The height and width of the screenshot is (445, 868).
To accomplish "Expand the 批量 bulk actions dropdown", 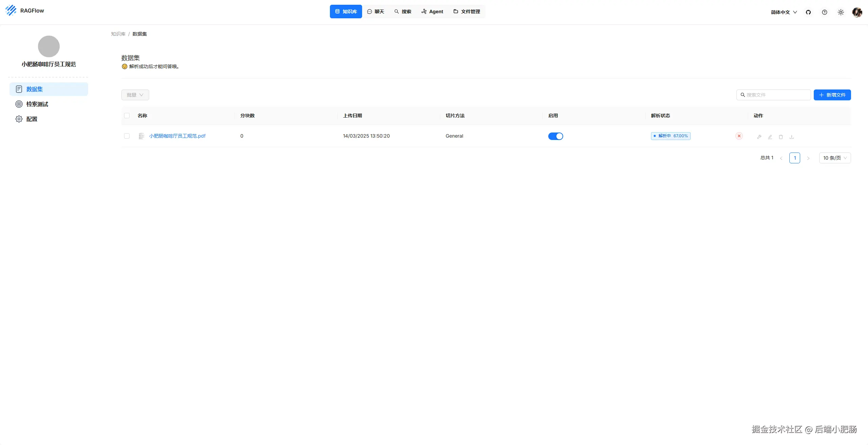I will (135, 95).
